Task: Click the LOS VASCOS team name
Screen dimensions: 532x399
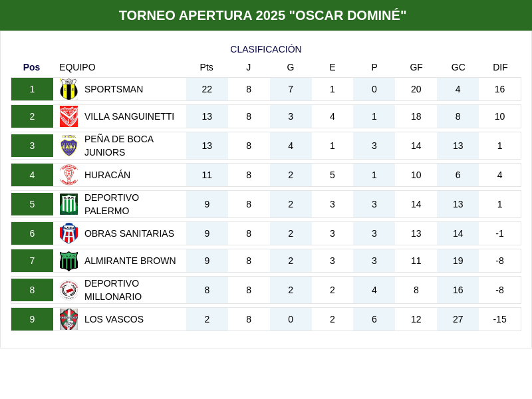Action: coord(114,319)
